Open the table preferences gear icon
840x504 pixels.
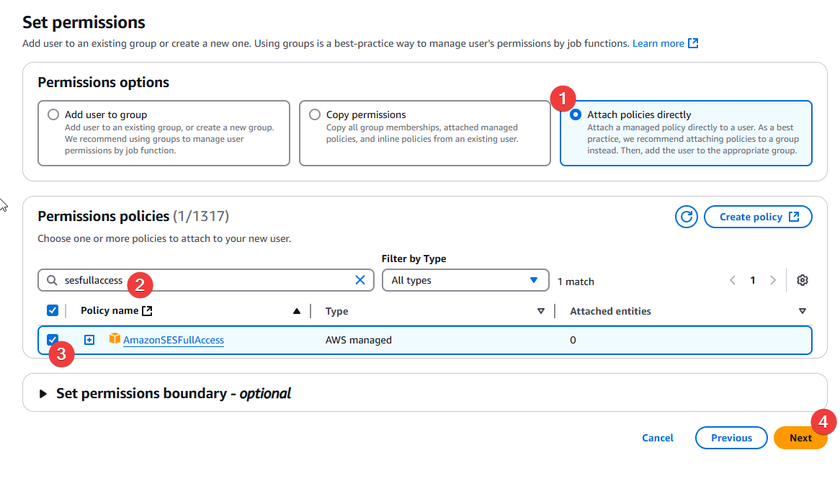coord(802,280)
